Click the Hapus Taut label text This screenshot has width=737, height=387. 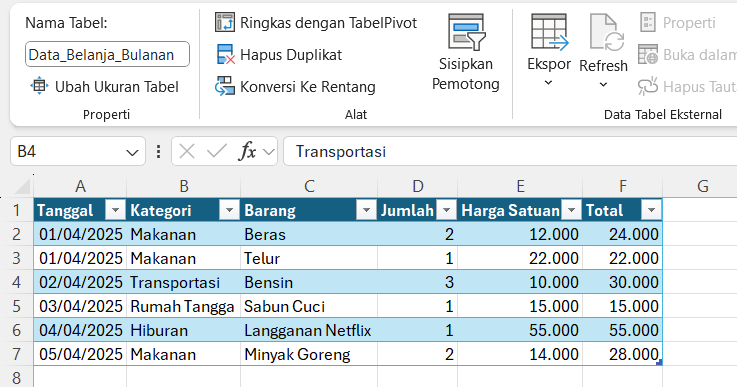pos(699,87)
